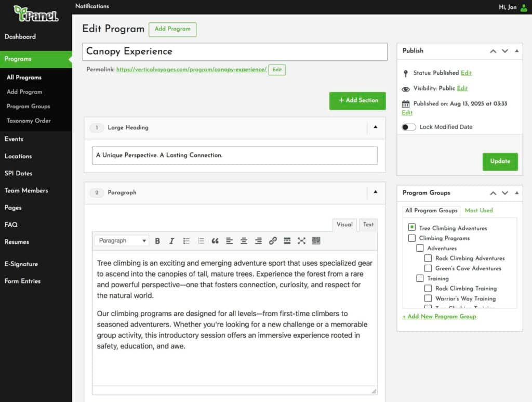This screenshot has height=402, width=532.
Task: Edit the published Status
Action: 466,73
